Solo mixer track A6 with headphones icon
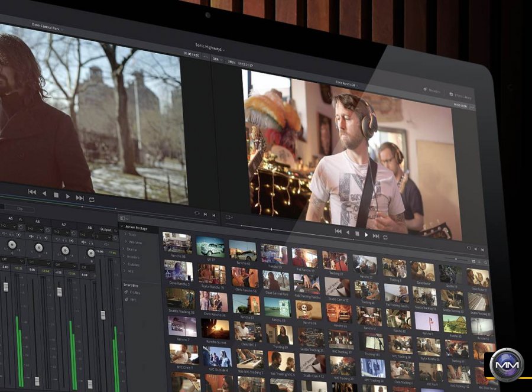The width and height of the screenshot is (532, 392). (x=38, y=237)
